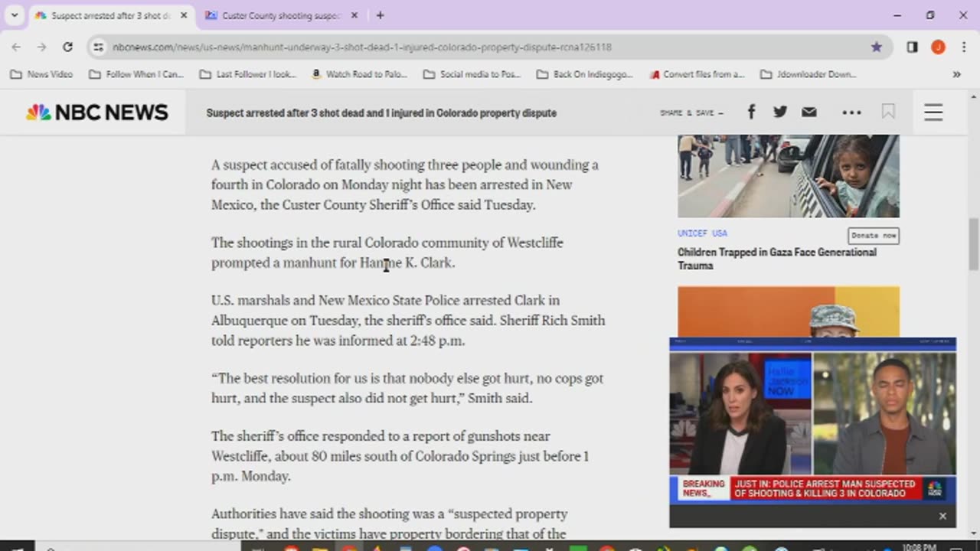Toggle the bookmark star for this page
Screen dimensions: 980x551
[877, 47]
